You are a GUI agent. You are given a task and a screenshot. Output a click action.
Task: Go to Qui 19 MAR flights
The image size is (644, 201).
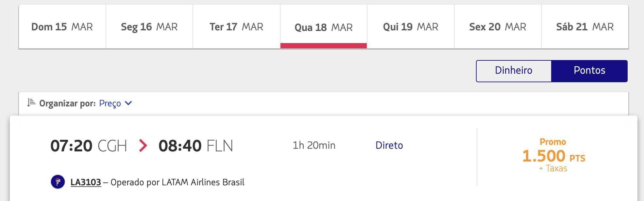411,27
